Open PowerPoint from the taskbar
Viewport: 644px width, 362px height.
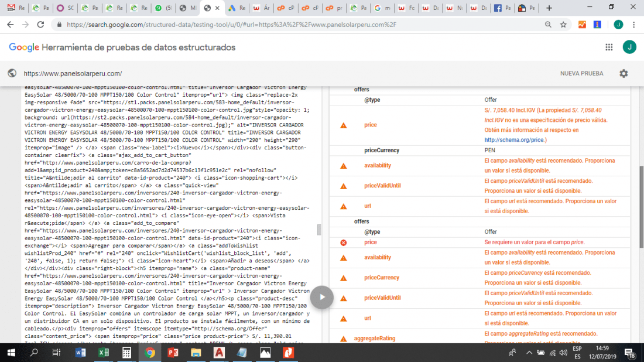173,353
